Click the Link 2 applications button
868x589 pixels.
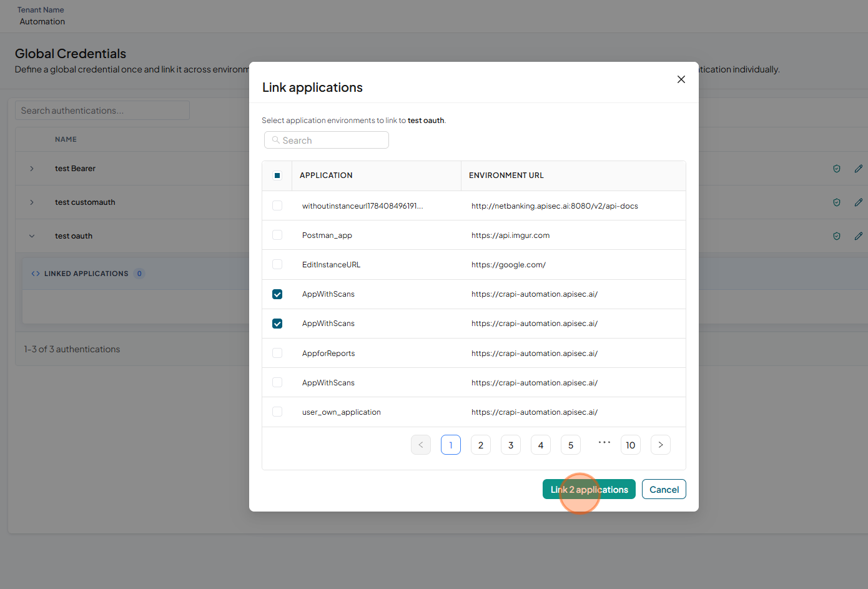pos(589,489)
